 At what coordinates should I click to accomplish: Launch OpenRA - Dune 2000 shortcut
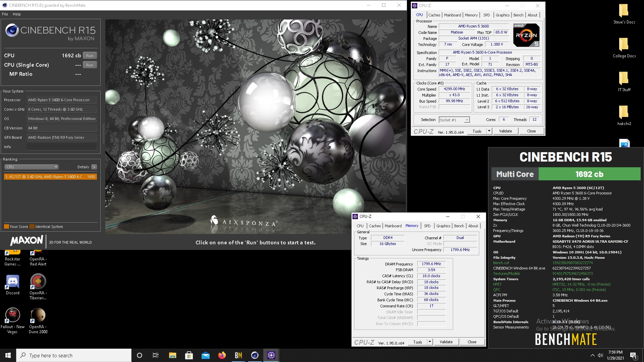click(38, 321)
